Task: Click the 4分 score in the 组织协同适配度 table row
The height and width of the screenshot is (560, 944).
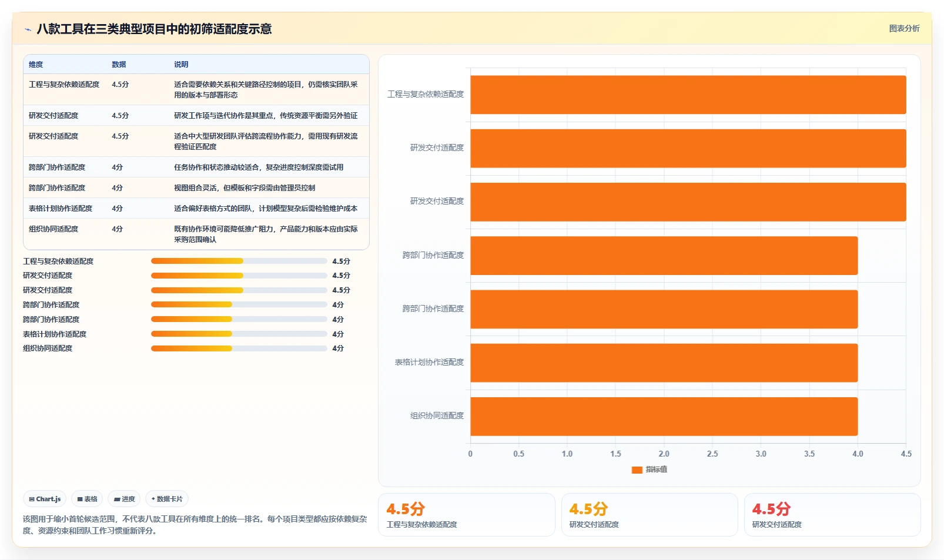Action: tap(118, 229)
